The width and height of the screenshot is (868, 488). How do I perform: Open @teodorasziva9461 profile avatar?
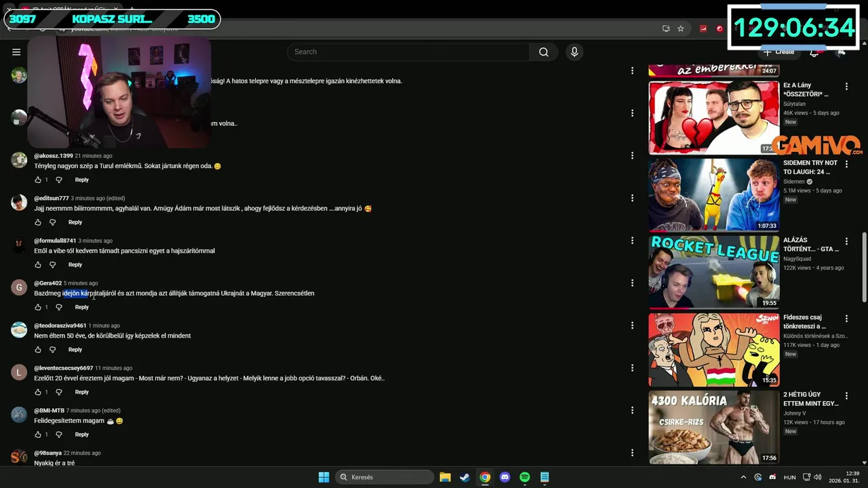point(19,329)
